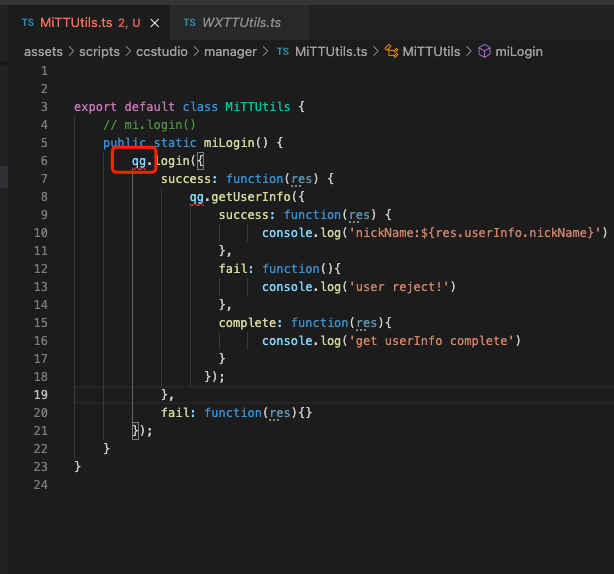This screenshot has height=574, width=614.
Task: Open the manager breadcrumb folder
Action: pyautogui.click(x=230, y=51)
